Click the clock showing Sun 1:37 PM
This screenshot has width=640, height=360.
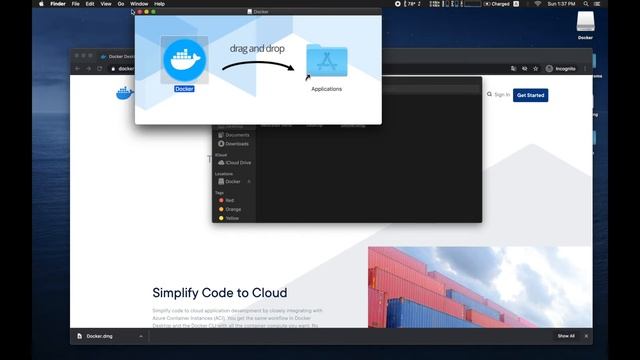tap(561, 4)
